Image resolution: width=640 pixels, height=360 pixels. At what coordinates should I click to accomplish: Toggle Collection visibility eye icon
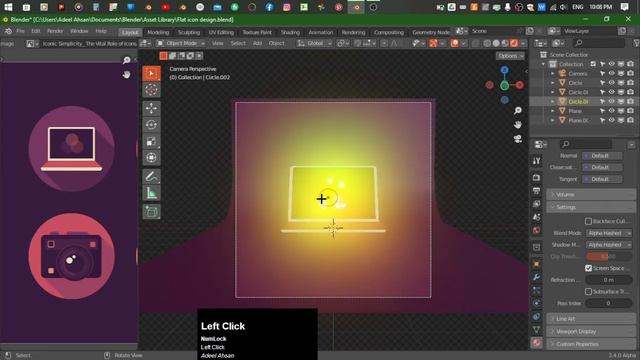pyautogui.click(x=611, y=64)
